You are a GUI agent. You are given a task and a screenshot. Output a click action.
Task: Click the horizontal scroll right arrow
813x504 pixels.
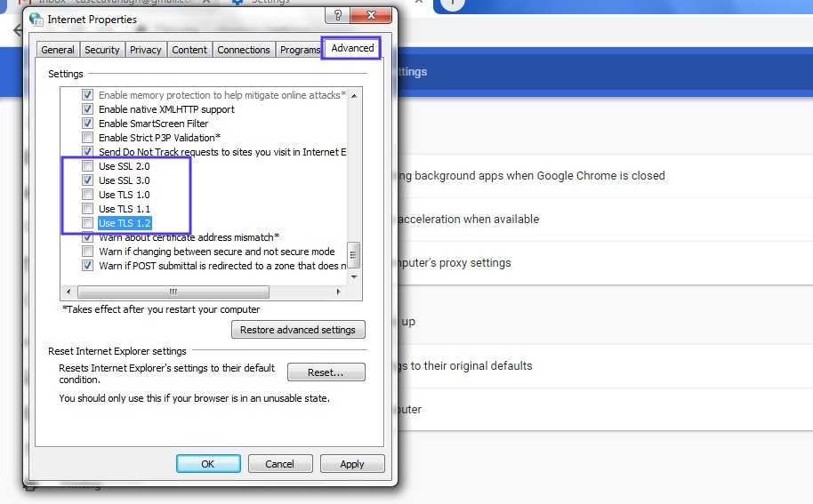tap(338, 292)
